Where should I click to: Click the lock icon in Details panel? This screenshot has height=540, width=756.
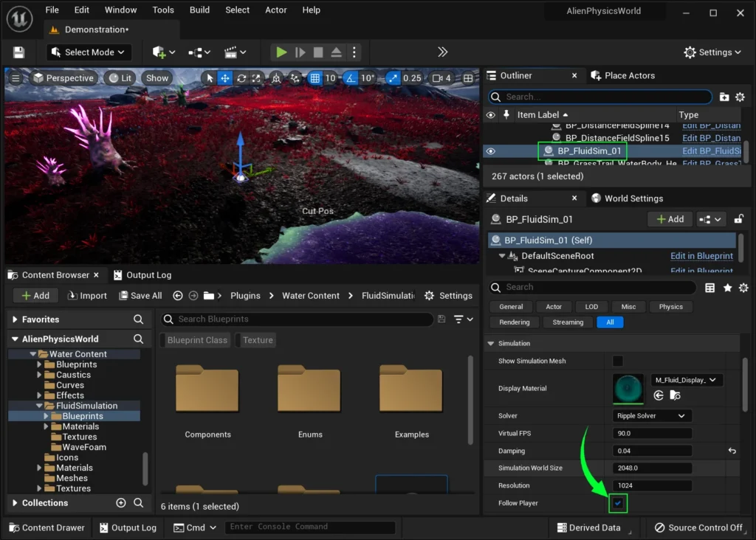738,219
